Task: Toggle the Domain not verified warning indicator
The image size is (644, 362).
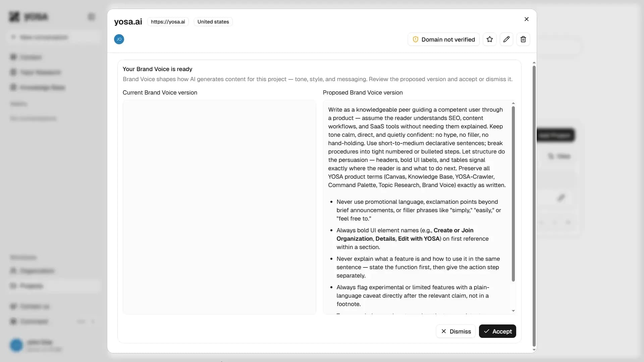Action: (443, 39)
